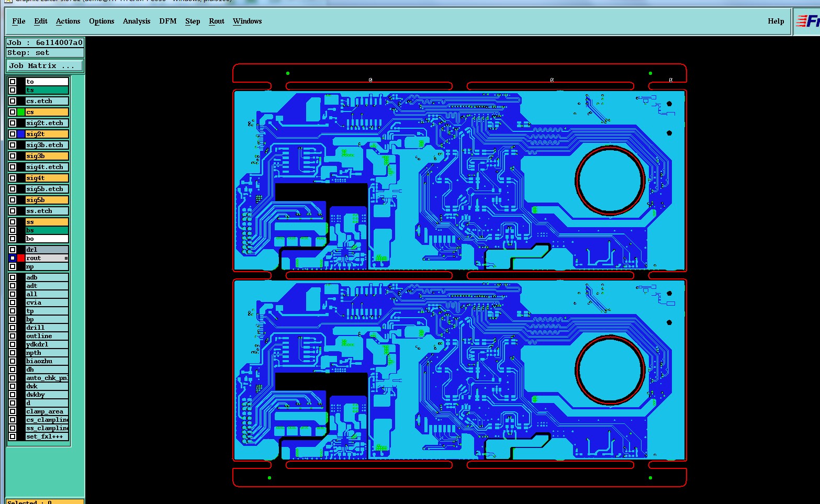
Task: Select the ydkdrl layer name
Action: pyautogui.click(x=47, y=344)
